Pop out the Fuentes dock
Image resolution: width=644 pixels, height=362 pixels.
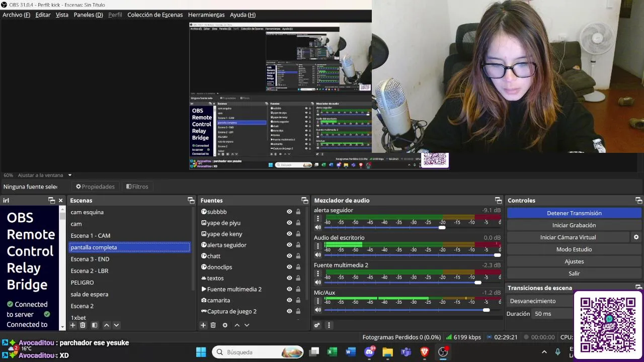click(304, 200)
